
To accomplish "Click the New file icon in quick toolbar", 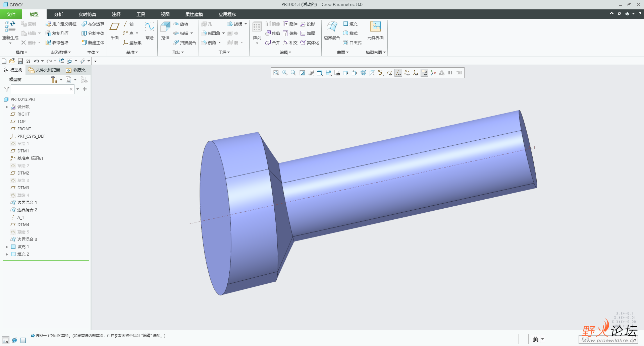I will pyautogui.click(x=4, y=61).
